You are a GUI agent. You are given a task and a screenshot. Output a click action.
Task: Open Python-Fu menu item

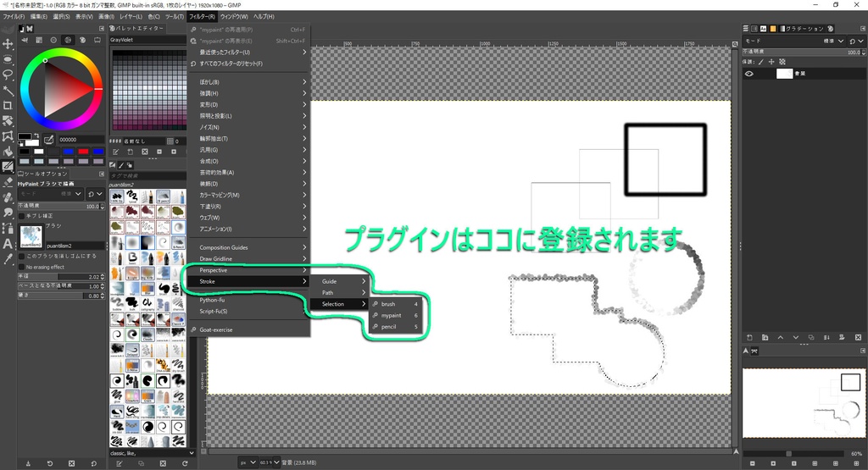[x=250, y=301]
